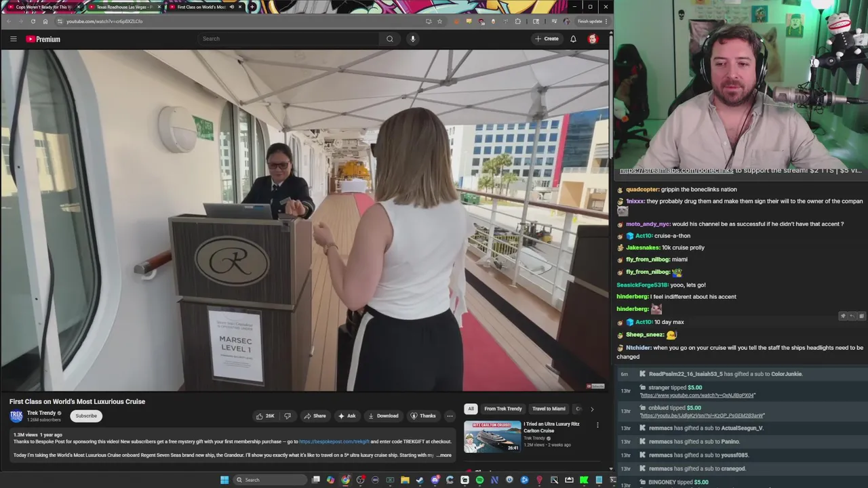The width and height of the screenshot is (868, 488).
Task: Click the Share button
Action: (315, 415)
